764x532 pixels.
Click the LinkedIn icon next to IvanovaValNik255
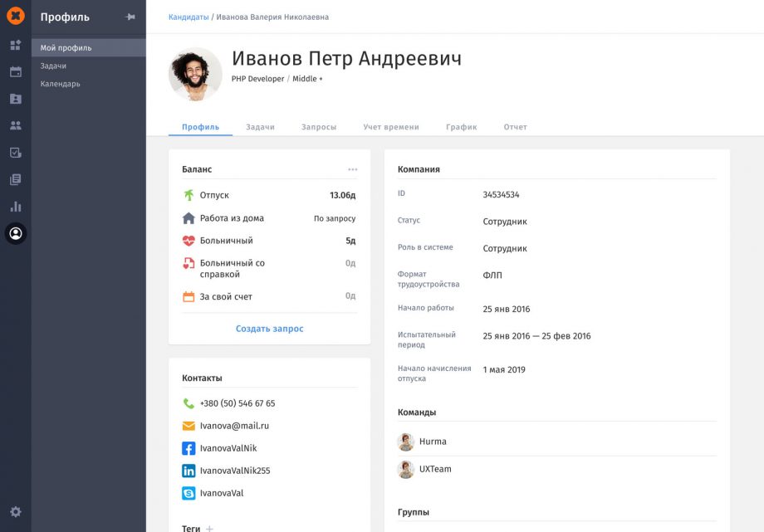(187, 471)
